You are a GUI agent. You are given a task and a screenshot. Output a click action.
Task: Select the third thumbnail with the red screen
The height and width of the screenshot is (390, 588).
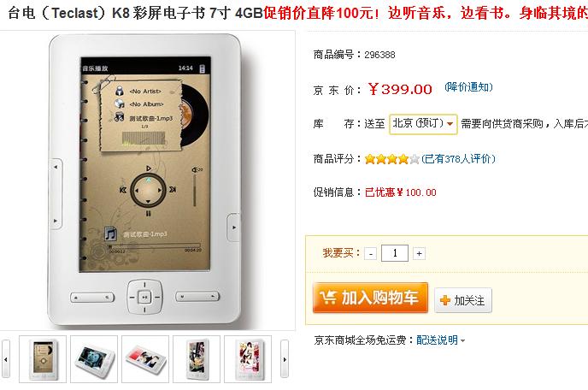click(145, 359)
